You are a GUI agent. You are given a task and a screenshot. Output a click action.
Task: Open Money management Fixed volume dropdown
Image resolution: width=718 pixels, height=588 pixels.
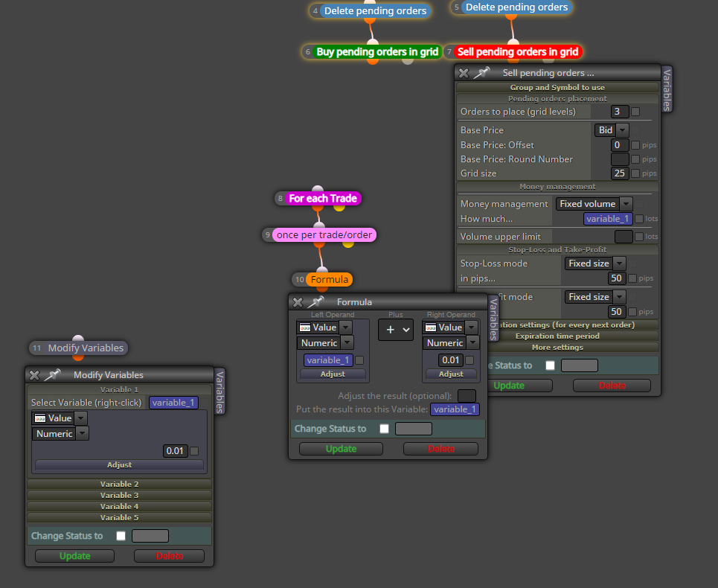pyautogui.click(x=594, y=204)
